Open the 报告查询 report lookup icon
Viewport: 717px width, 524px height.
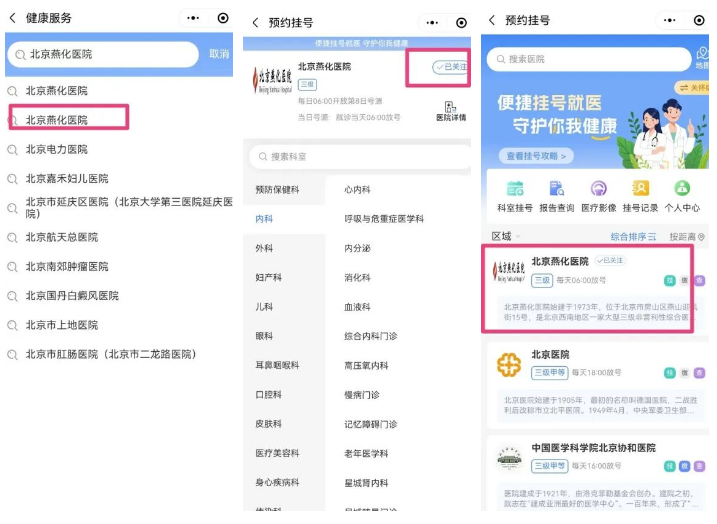point(556,195)
